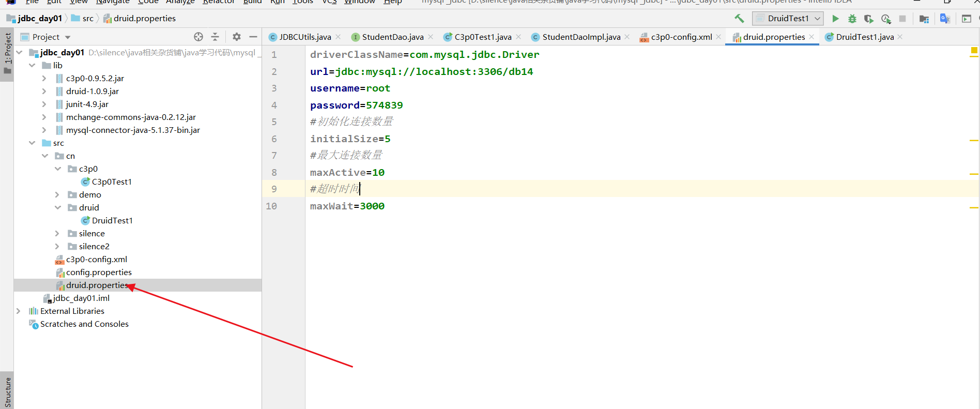Collapse the druid package
The width and height of the screenshot is (980, 409).
coord(58,207)
